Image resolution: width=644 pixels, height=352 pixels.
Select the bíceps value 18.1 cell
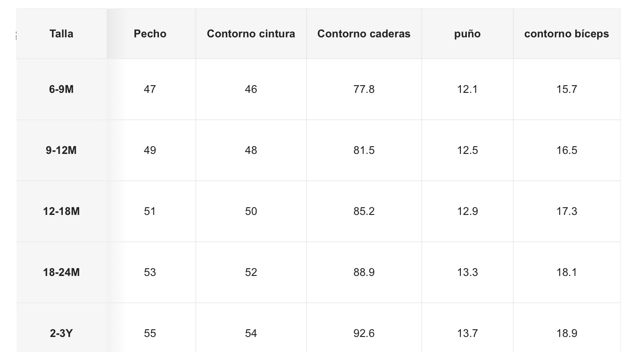567,272
